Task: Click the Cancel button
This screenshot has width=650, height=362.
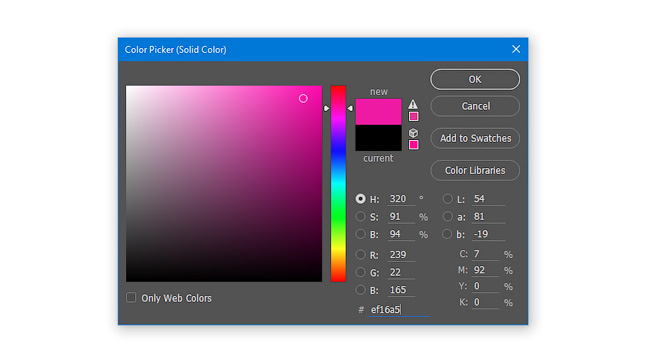Action: [475, 106]
